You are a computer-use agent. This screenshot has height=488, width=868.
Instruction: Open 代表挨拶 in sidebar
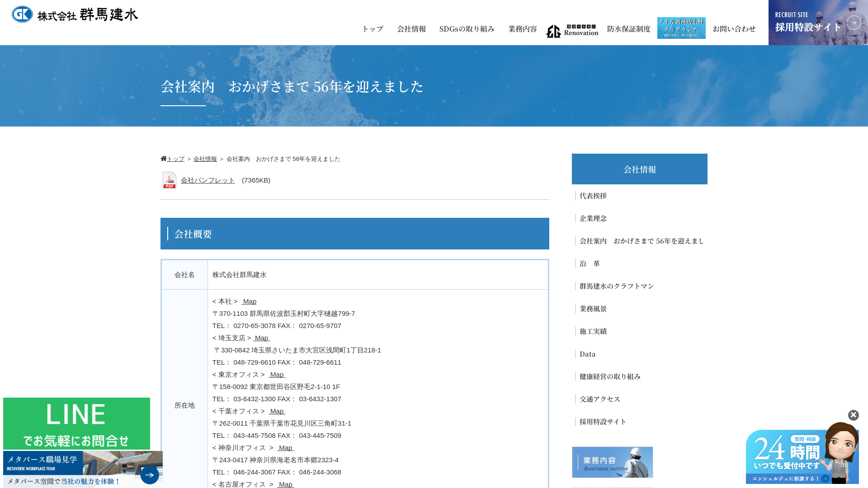click(593, 196)
